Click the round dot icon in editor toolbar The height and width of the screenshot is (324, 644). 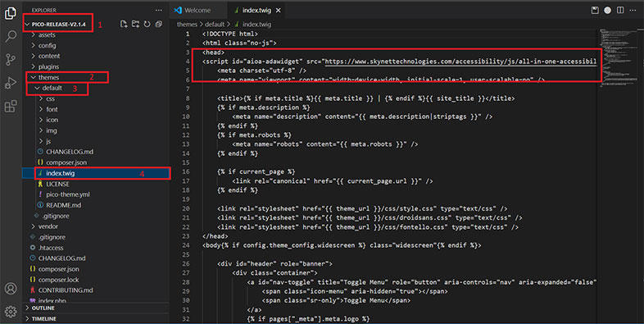pos(607,11)
